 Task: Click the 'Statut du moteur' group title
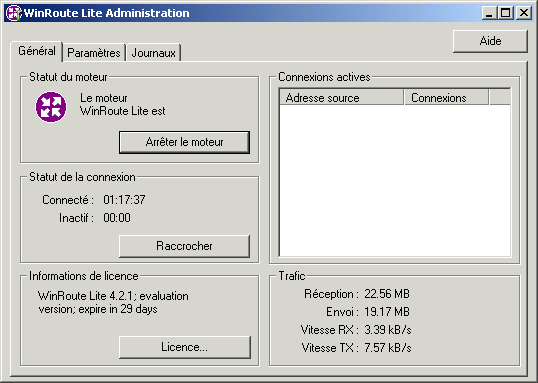click(x=68, y=77)
